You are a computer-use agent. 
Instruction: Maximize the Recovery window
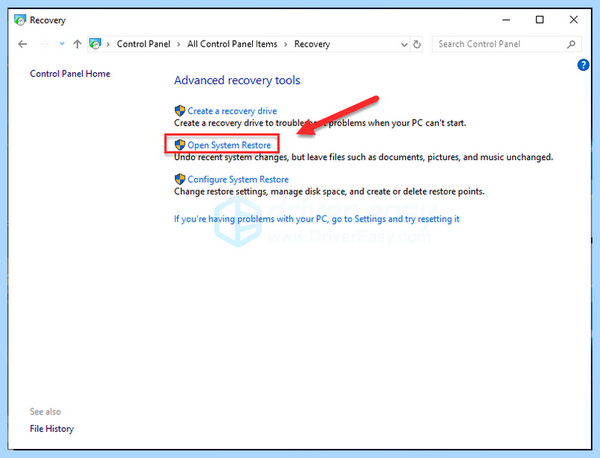[x=540, y=20]
